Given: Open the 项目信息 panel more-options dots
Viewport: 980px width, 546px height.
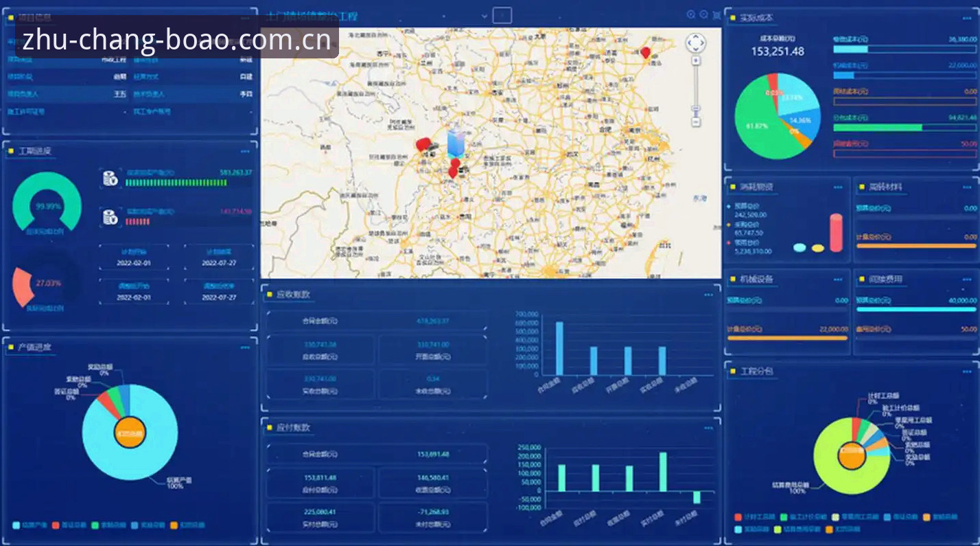Looking at the screenshot, I should click(x=246, y=18).
